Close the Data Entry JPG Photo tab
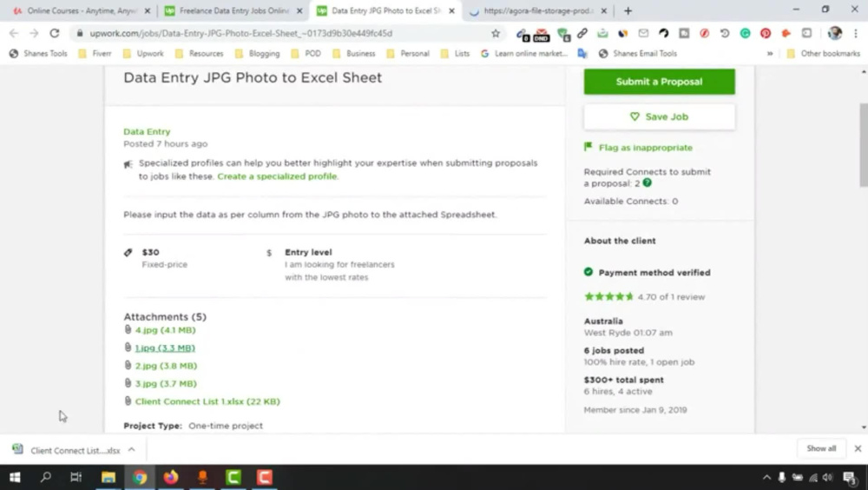This screenshot has width=868, height=490. click(451, 10)
